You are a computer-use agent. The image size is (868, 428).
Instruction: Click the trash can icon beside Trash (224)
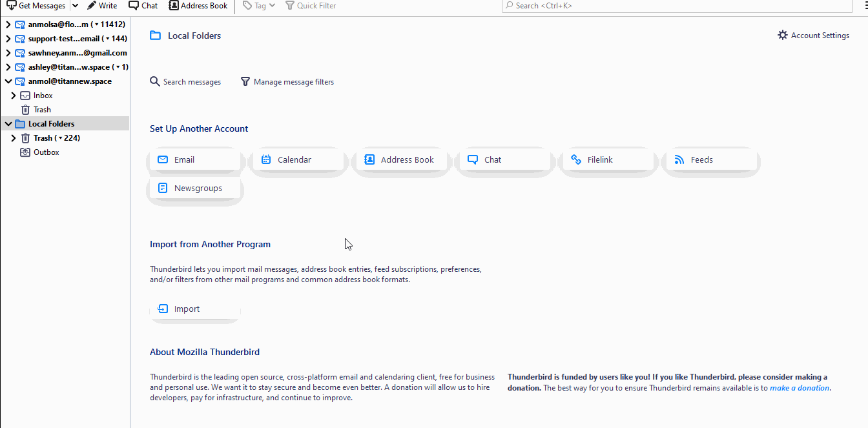pyautogui.click(x=25, y=138)
